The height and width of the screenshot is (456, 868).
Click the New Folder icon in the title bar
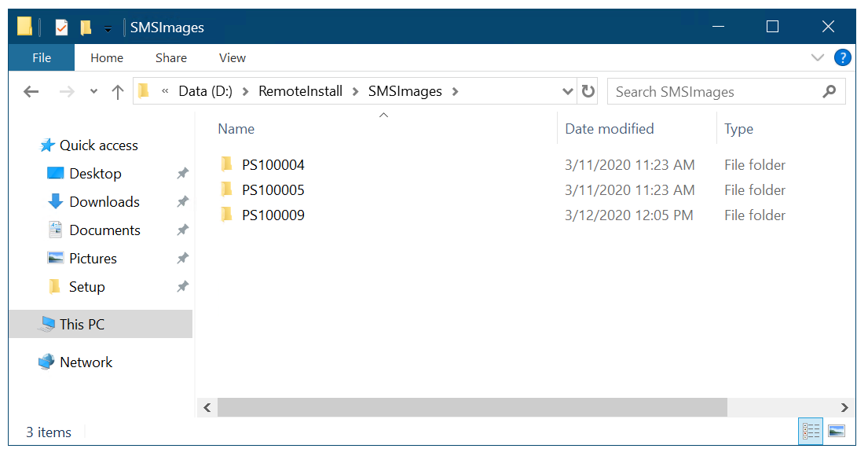86,28
